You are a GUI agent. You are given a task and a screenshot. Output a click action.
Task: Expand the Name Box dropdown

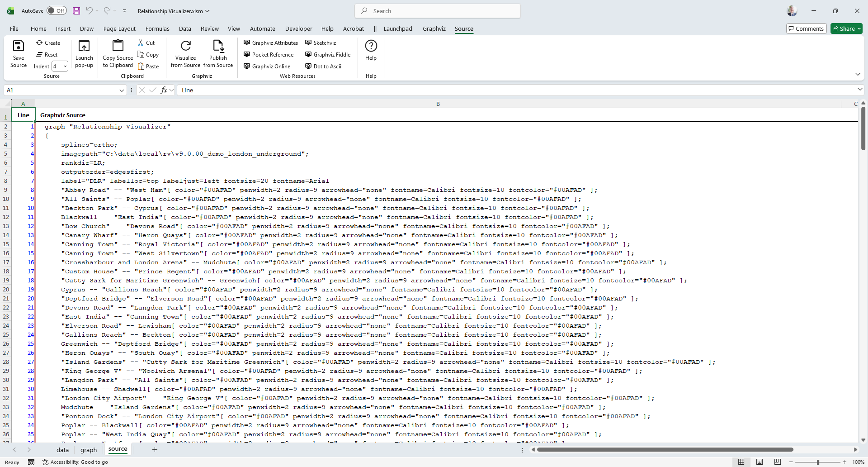point(122,91)
